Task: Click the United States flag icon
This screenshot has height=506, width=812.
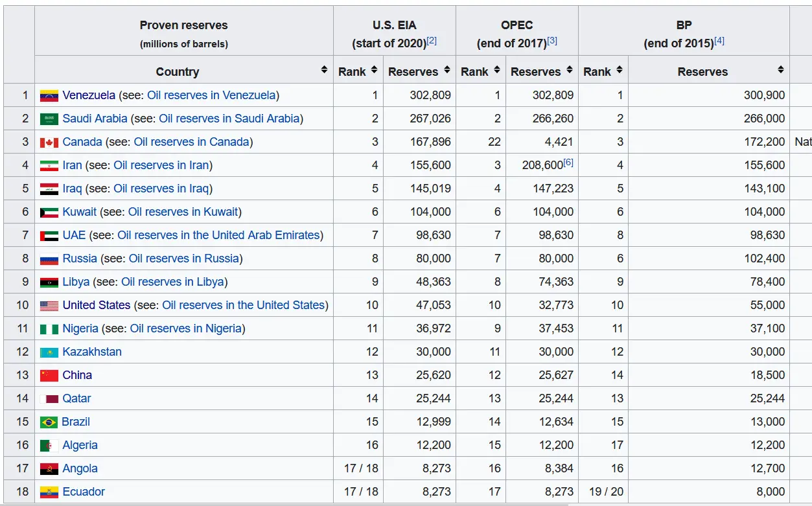Action: [x=49, y=306]
